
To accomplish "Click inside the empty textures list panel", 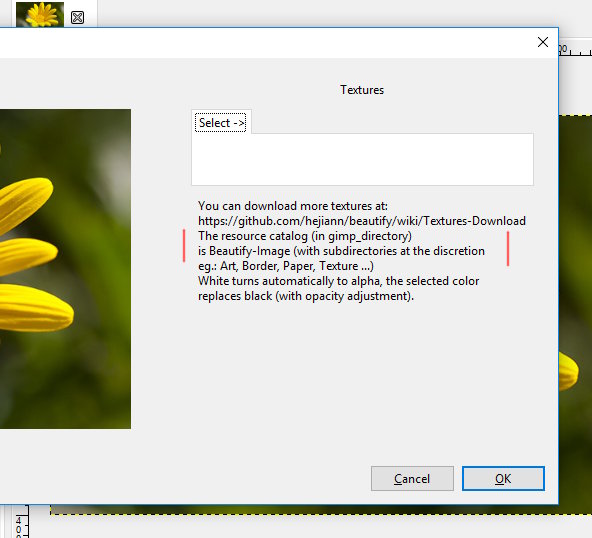I will [x=362, y=159].
